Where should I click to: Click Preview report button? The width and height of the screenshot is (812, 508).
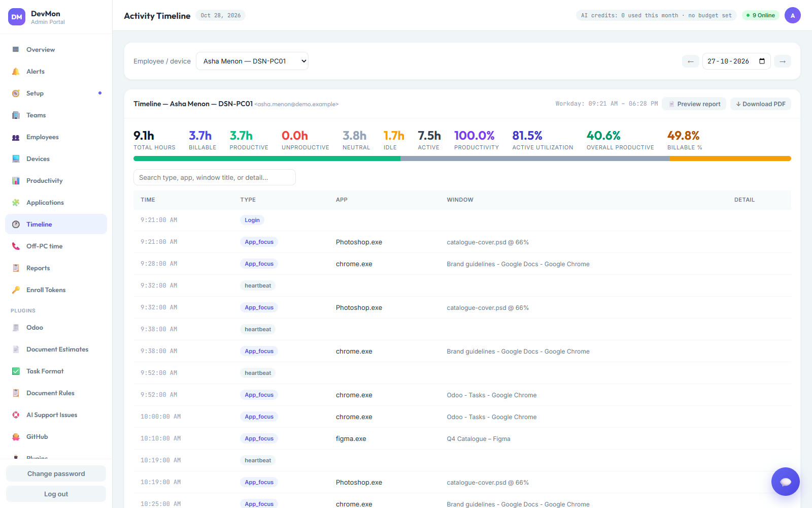[x=694, y=104]
